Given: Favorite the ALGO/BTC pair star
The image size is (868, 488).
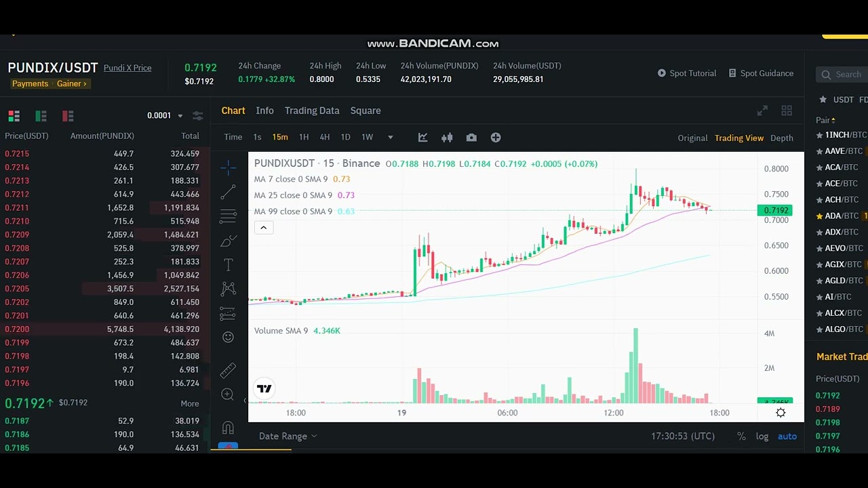Looking at the screenshot, I should (820, 329).
